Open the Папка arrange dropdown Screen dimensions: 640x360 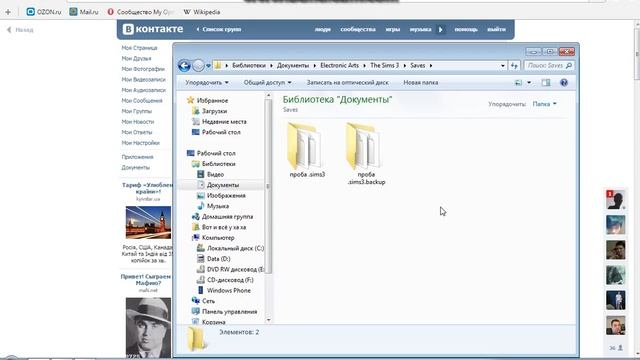pos(544,104)
